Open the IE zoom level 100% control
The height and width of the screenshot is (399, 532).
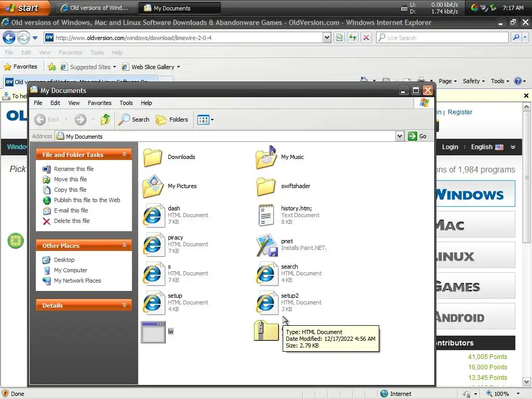coord(503,394)
